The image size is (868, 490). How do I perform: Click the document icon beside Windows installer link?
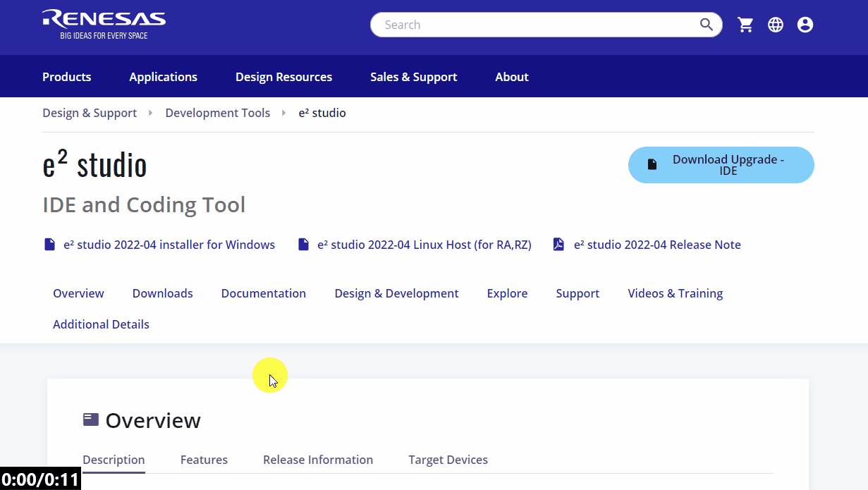[49, 244]
